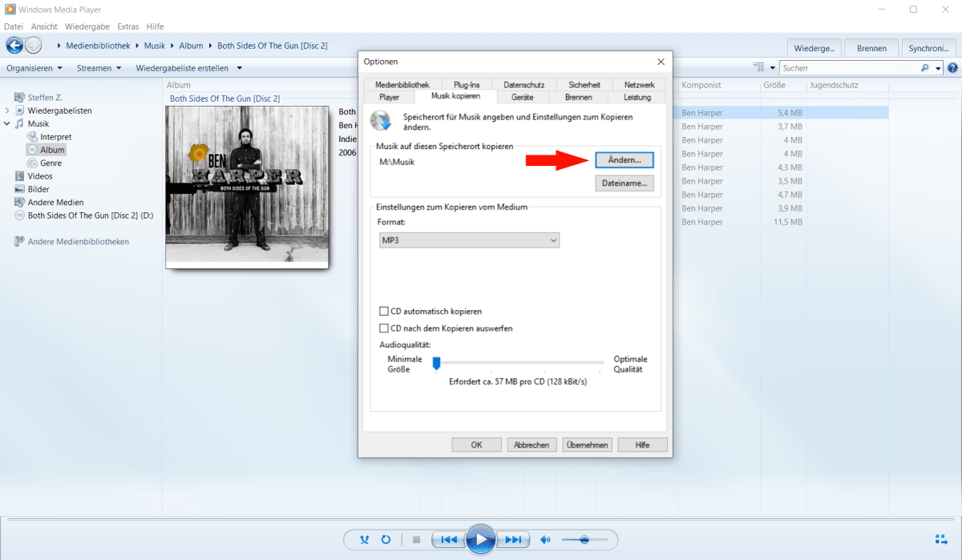Open the Synchronisieren tab in the main window
962x560 pixels.
(x=928, y=48)
